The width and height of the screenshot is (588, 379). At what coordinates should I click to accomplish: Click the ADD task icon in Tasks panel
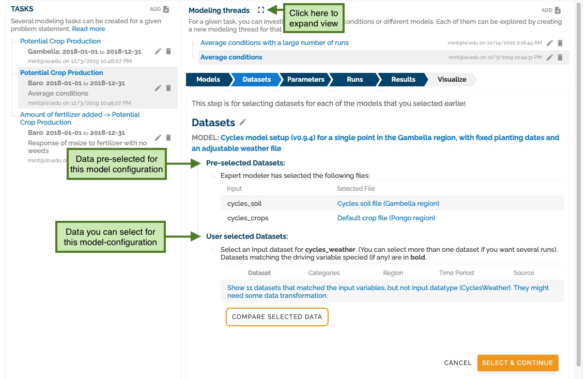[166, 9]
